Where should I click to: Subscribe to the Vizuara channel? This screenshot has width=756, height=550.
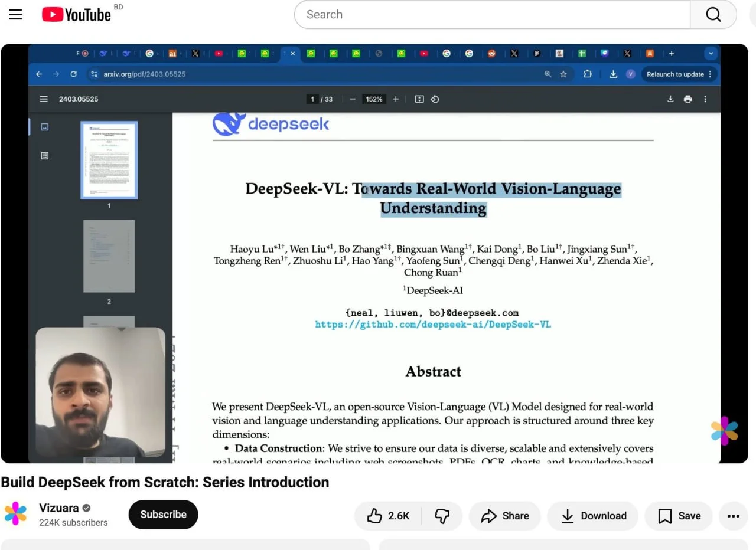point(163,515)
